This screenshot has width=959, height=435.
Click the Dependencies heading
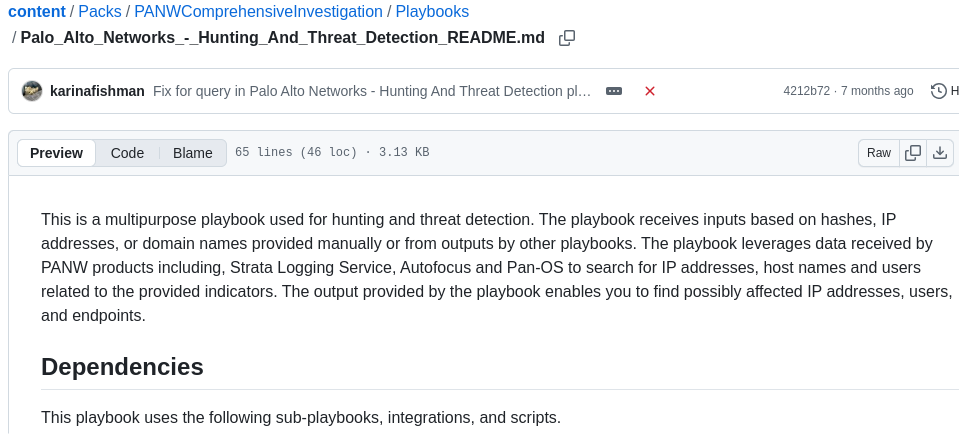[x=122, y=367]
